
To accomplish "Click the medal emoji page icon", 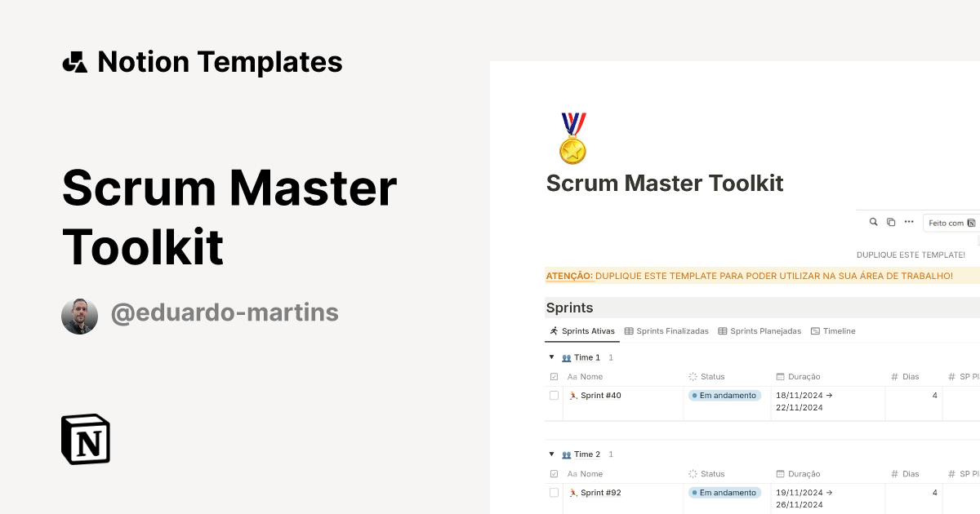I will [572, 138].
